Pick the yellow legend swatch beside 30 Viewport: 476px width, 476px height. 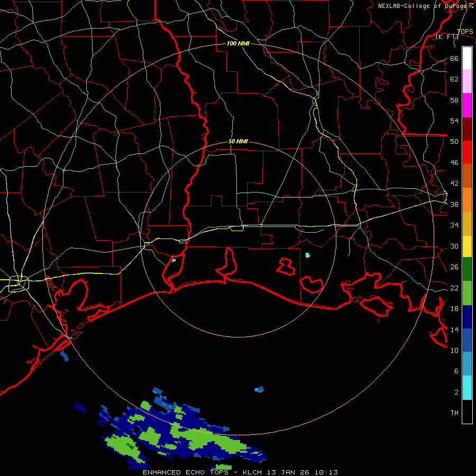tap(467, 246)
